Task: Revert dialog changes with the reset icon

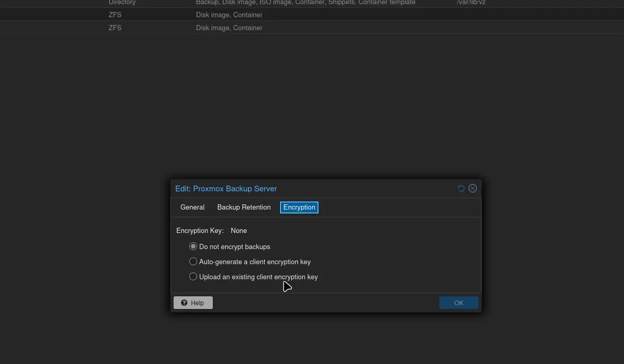Action: 461,188
